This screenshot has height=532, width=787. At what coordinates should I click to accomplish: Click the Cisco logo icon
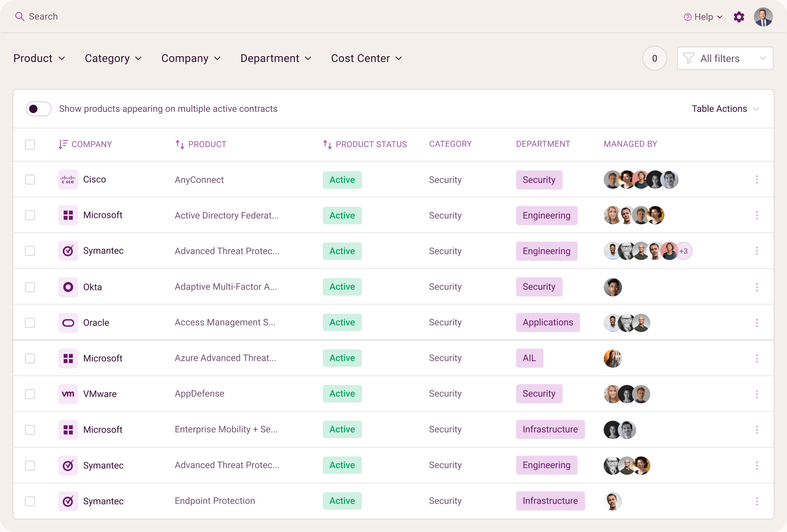click(x=68, y=180)
